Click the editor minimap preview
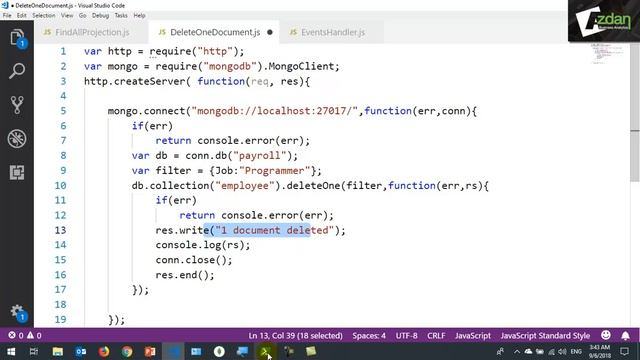This screenshot has height=360, width=640. (x=607, y=53)
